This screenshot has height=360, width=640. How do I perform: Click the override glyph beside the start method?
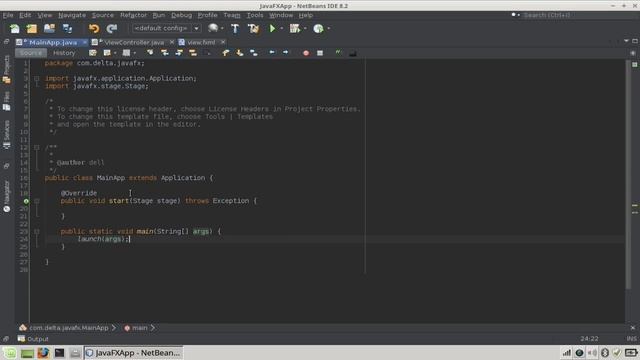pos(26,201)
